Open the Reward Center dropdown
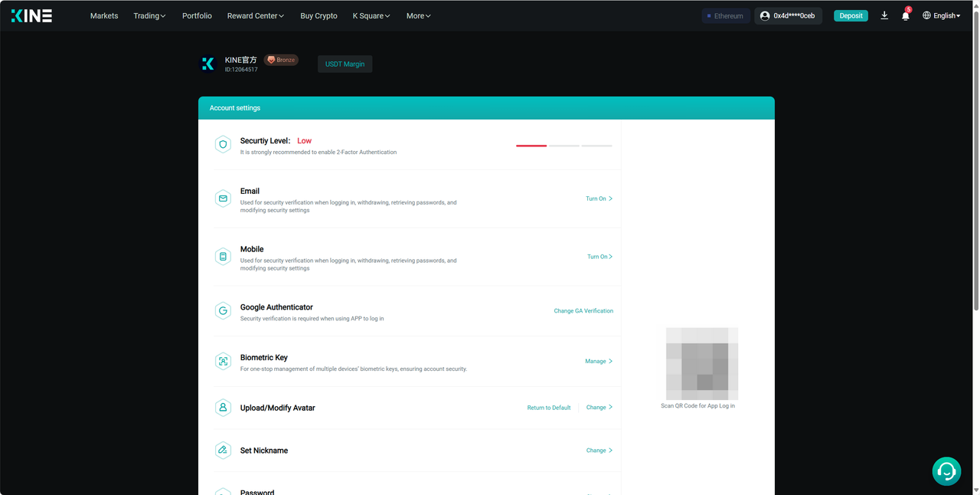Image resolution: width=980 pixels, height=495 pixels. pos(255,16)
